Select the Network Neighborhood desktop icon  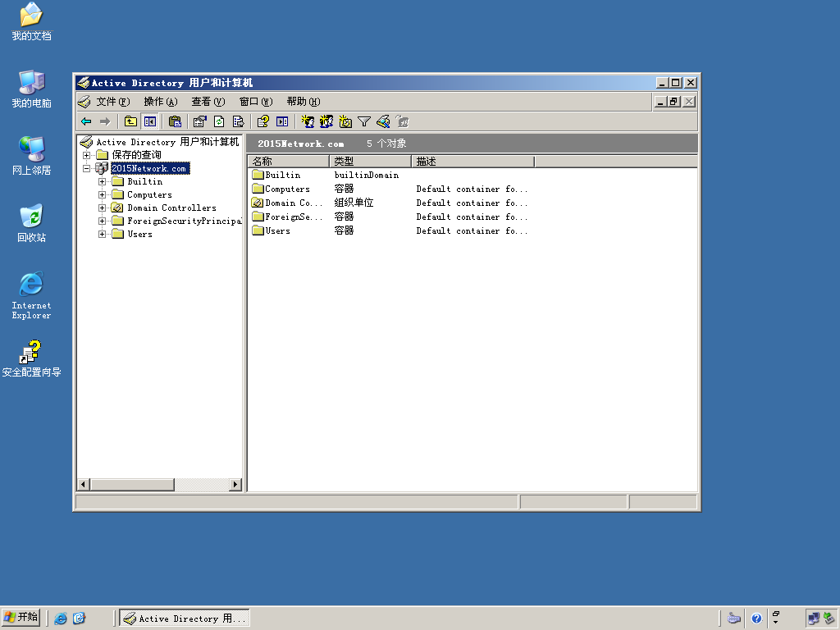pos(32,156)
